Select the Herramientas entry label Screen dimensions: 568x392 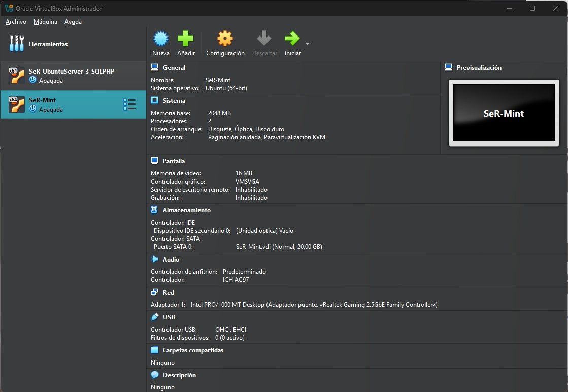[48, 44]
